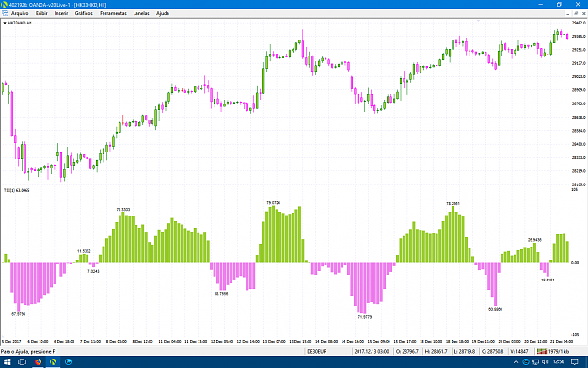This screenshot has height=368, width=588.
Task: Click the 1979/1 kb traffic indicator
Action: [x=559, y=351]
